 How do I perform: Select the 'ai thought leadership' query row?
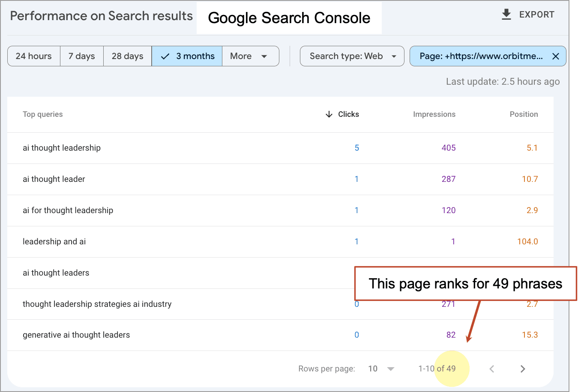tap(280, 148)
